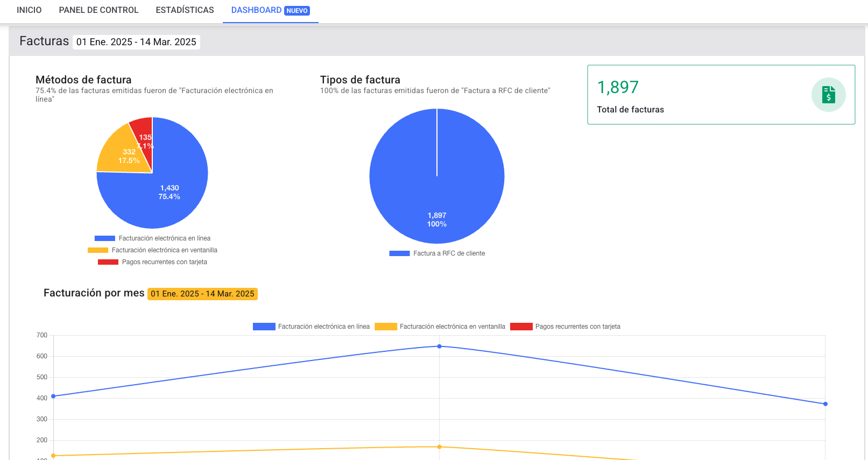Open the Facturación por mes date range
868x460 pixels.
coord(202,294)
